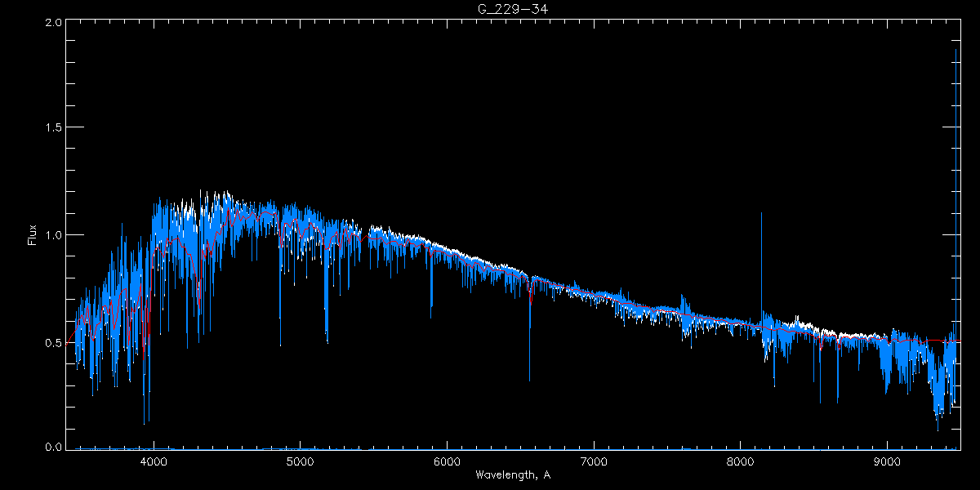Click the 4000 x-axis tick label
Screen dimensions: 980x490
tap(154, 461)
